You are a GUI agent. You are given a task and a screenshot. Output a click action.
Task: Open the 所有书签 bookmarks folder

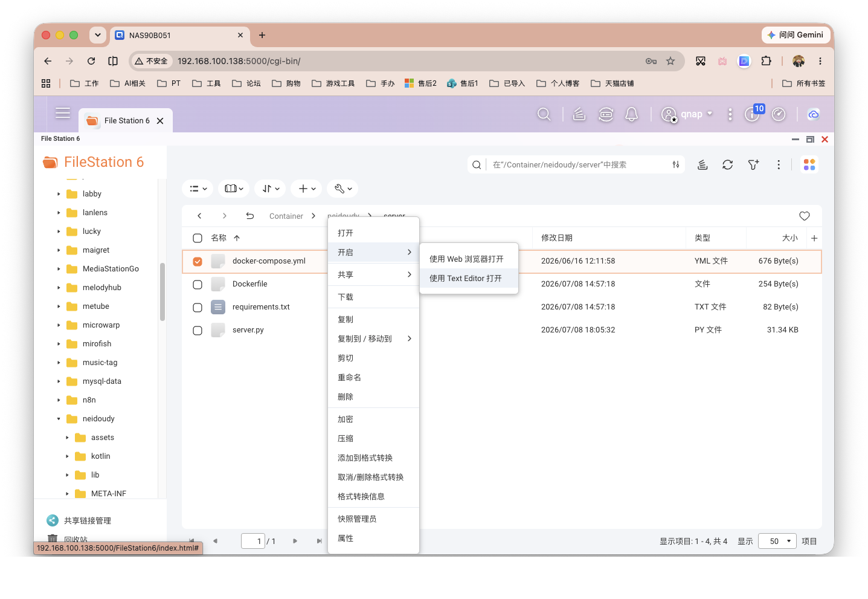point(804,83)
